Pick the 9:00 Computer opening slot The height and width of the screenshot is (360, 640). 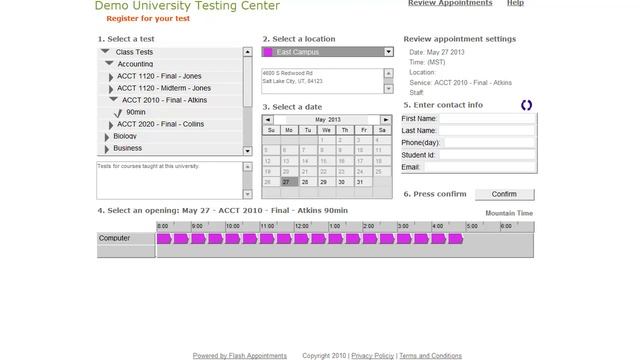coord(198,239)
